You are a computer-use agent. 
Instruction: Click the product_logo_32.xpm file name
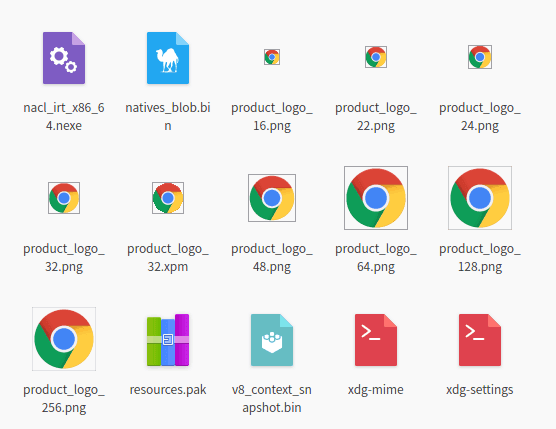[168, 258]
